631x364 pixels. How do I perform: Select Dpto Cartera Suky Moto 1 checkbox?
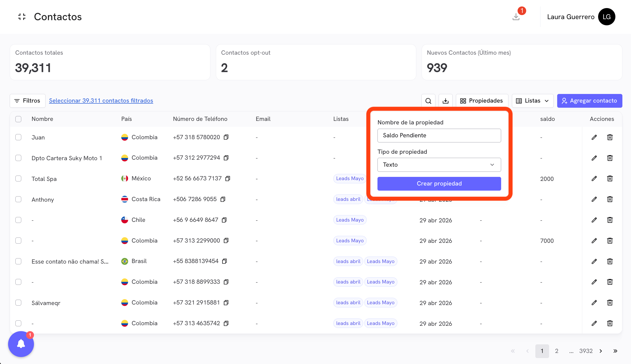point(18,158)
